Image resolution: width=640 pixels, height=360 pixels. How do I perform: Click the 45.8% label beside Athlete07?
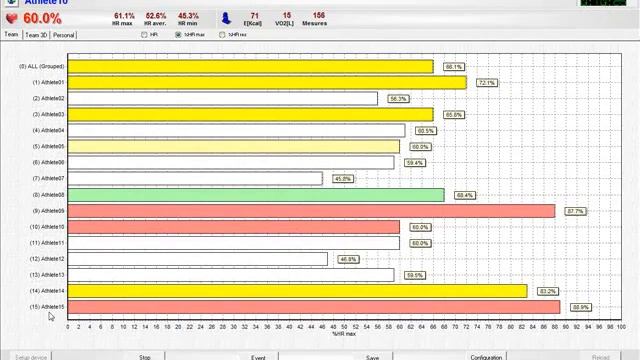(342, 179)
